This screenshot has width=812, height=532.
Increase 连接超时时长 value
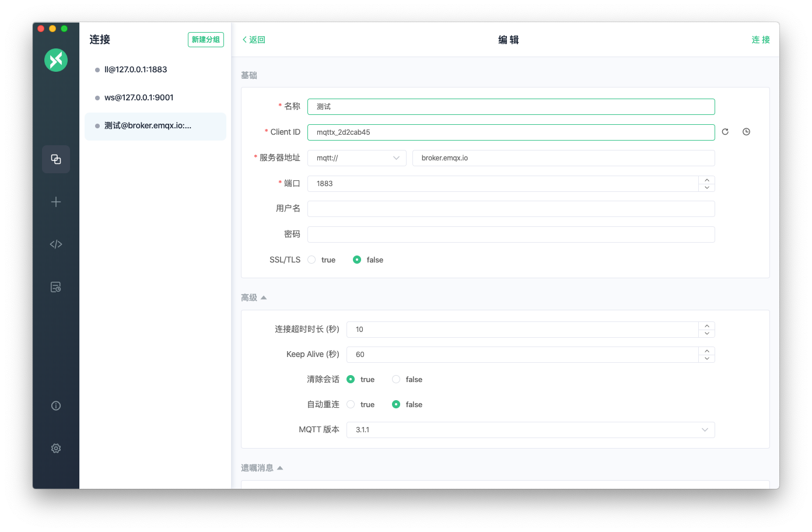point(707,325)
